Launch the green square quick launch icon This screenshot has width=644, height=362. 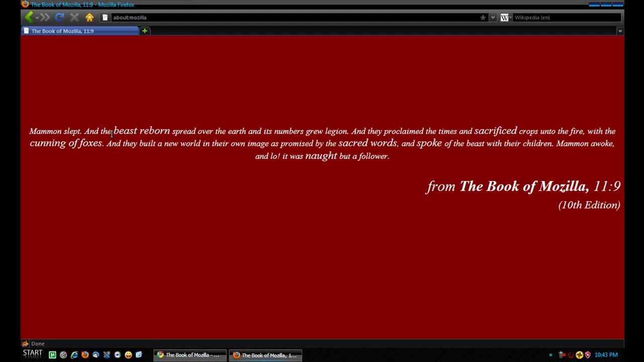point(52,354)
